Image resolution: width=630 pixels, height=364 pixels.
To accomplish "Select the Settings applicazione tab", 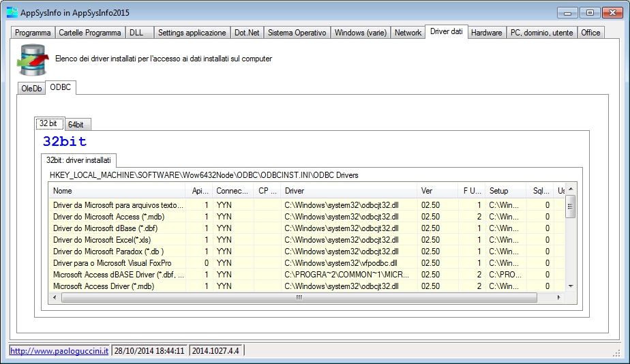I will (x=192, y=33).
